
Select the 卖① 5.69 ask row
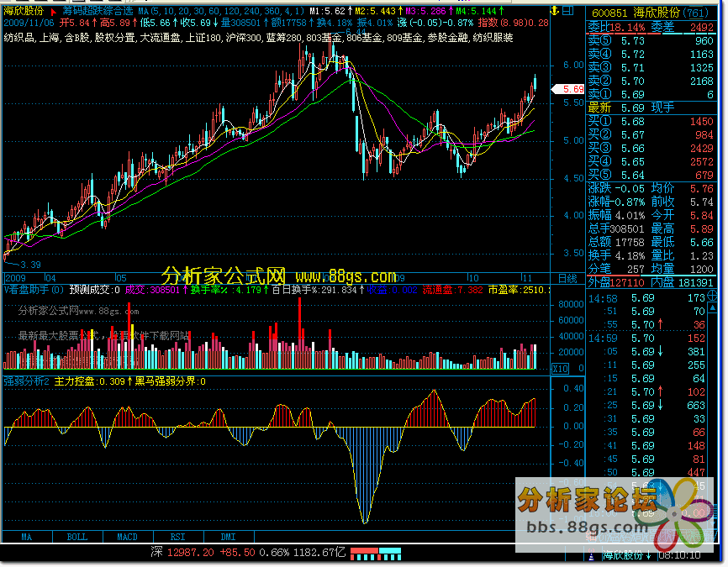click(651, 95)
